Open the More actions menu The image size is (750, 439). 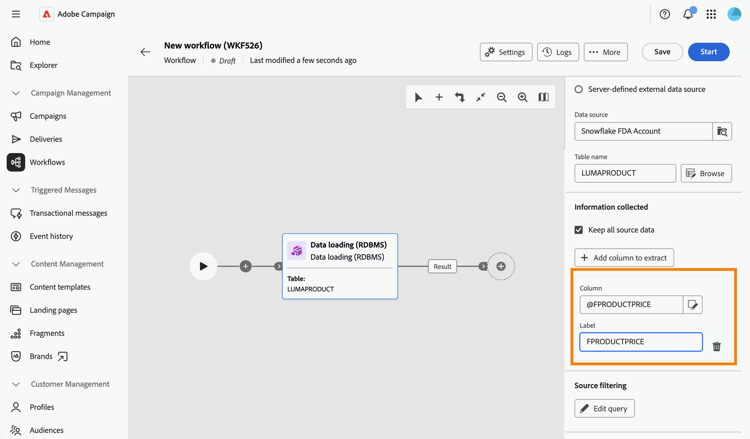click(x=606, y=52)
